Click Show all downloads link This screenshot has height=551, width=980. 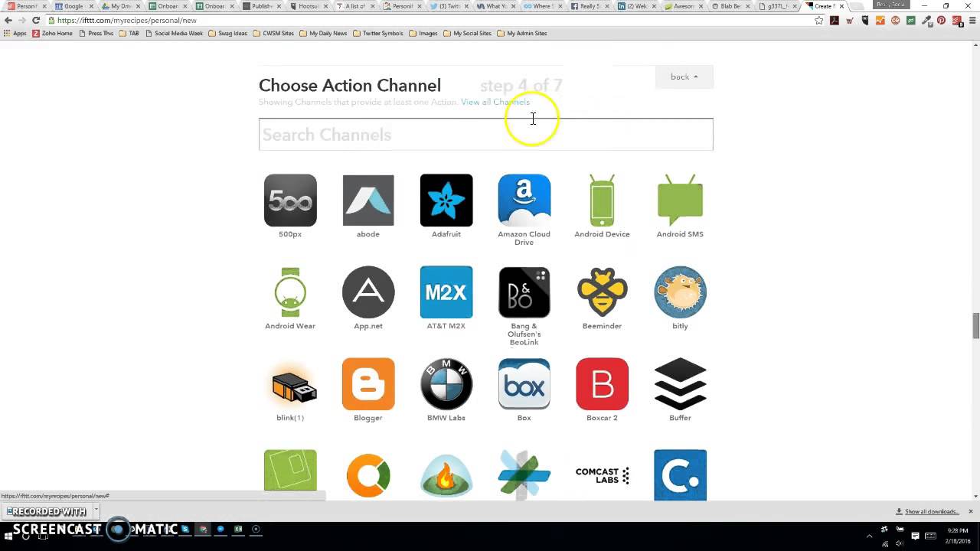click(x=931, y=511)
